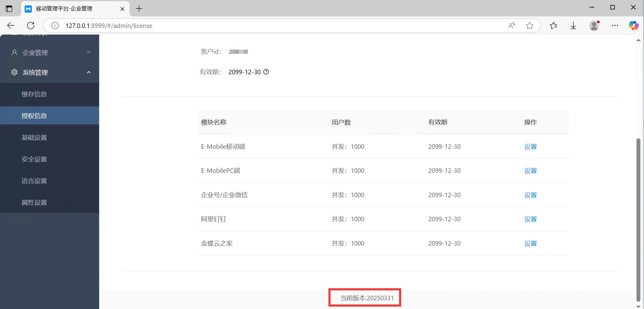Screen dimensions: 644x309
Task: Open browser settings and more menu
Action: pyautogui.click(x=615, y=26)
